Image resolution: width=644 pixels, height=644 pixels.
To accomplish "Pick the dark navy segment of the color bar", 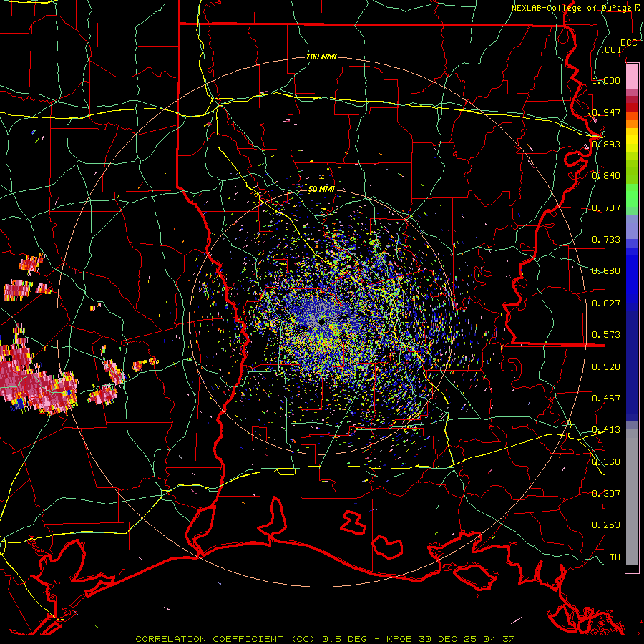I will [632, 366].
